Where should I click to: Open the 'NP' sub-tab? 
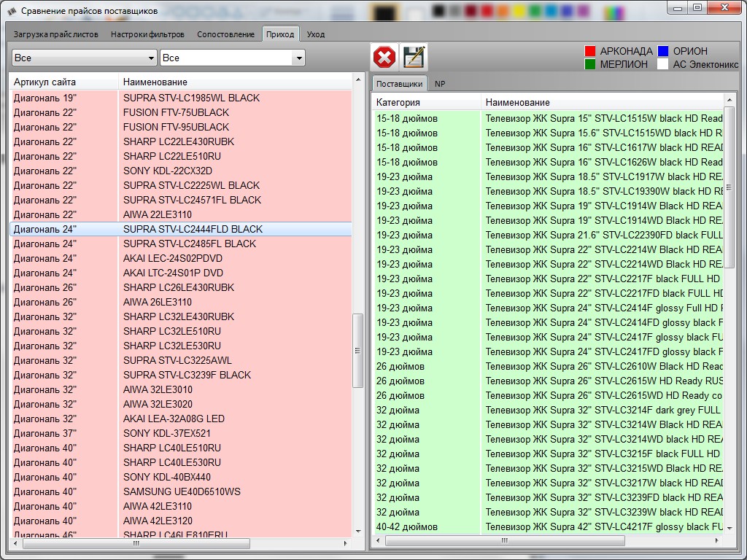click(x=440, y=84)
